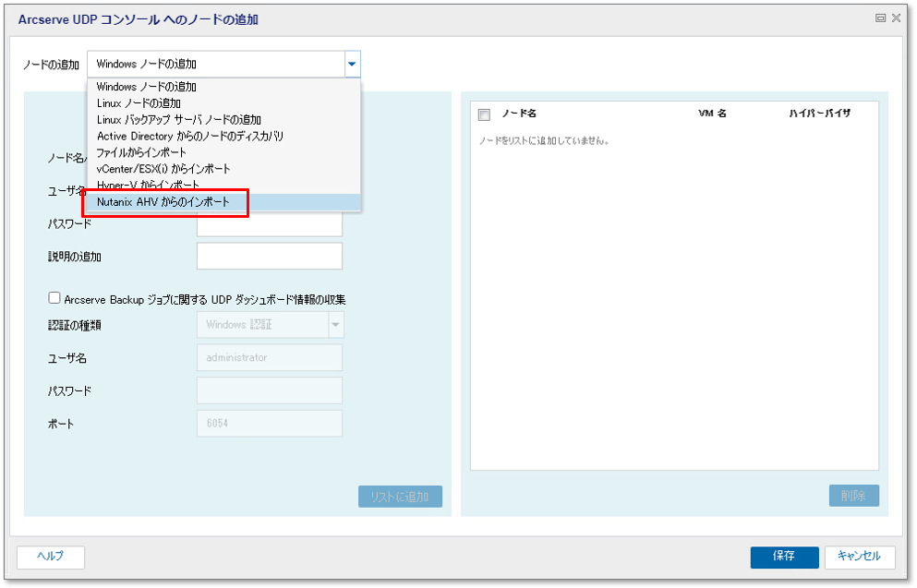Close the dialog with X icon
Image resolution: width=917 pixels, height=588 pixels.
[896, 18]
